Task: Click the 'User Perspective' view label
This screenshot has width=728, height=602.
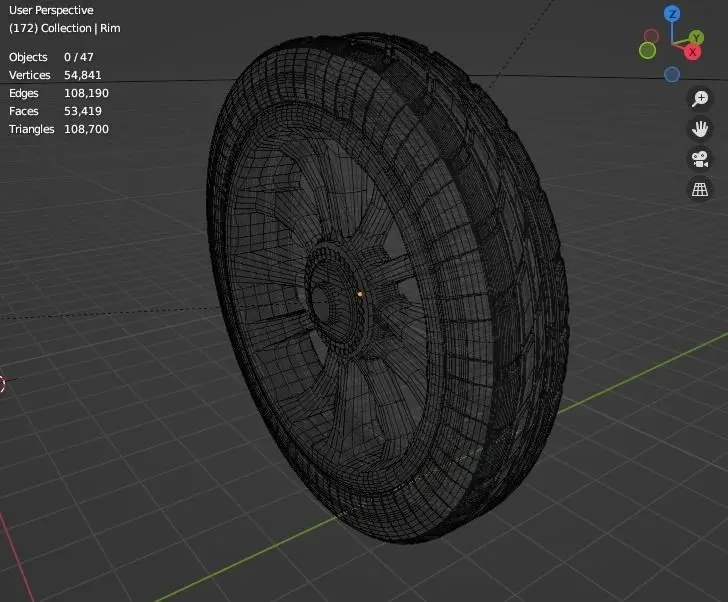Action: [x=51, y=10]
